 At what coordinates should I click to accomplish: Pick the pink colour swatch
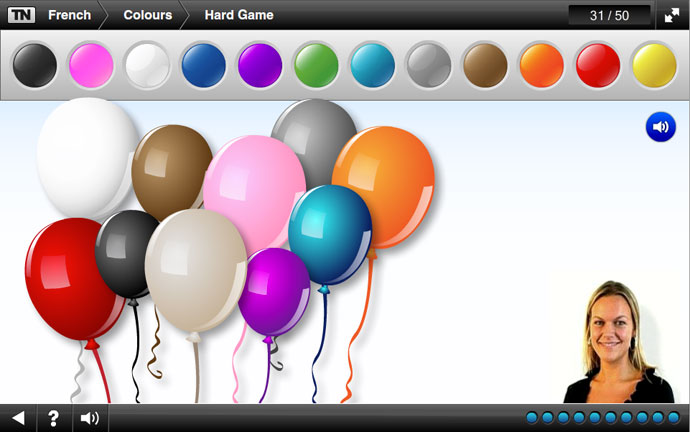[x=91, y=65]
